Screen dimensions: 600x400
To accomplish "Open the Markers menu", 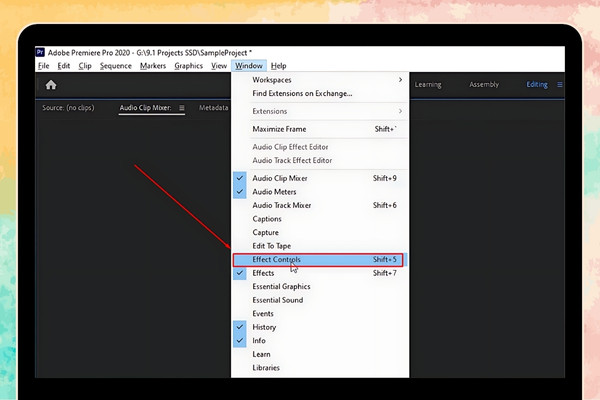I will coord(153,66).
